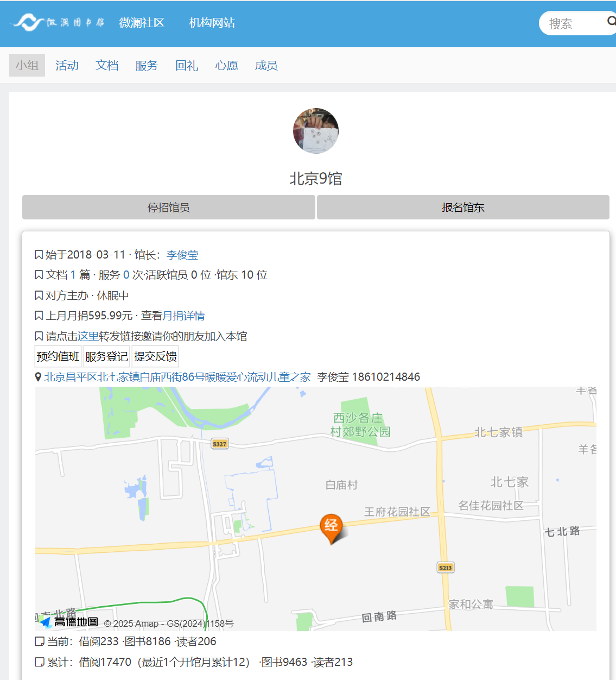Click the search magnifier icon
The width and height of the screenshot is (616, 680).
pos(611,22)
